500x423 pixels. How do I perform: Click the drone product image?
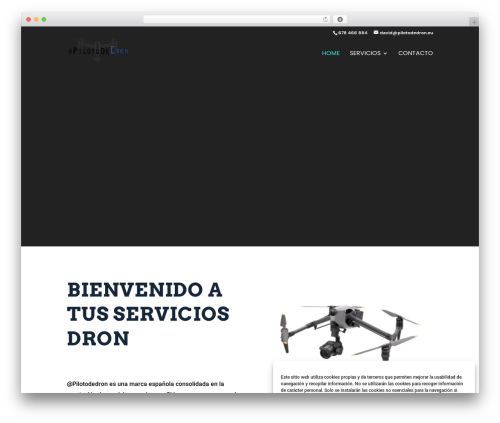pos(349,332)
